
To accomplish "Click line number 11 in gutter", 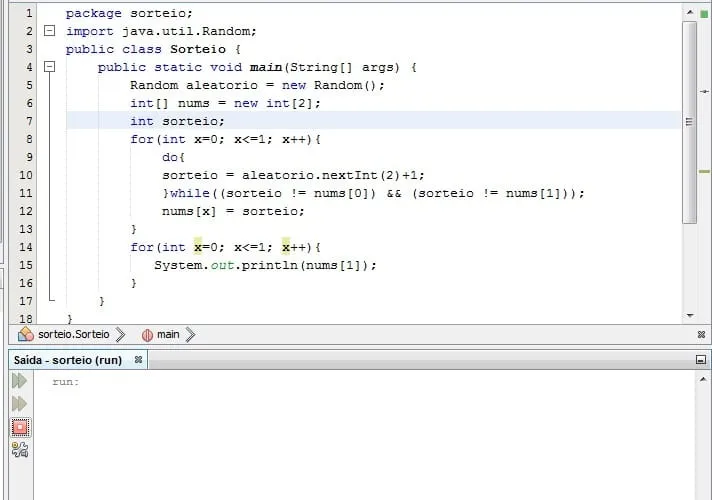I will (x=26, y=193).
